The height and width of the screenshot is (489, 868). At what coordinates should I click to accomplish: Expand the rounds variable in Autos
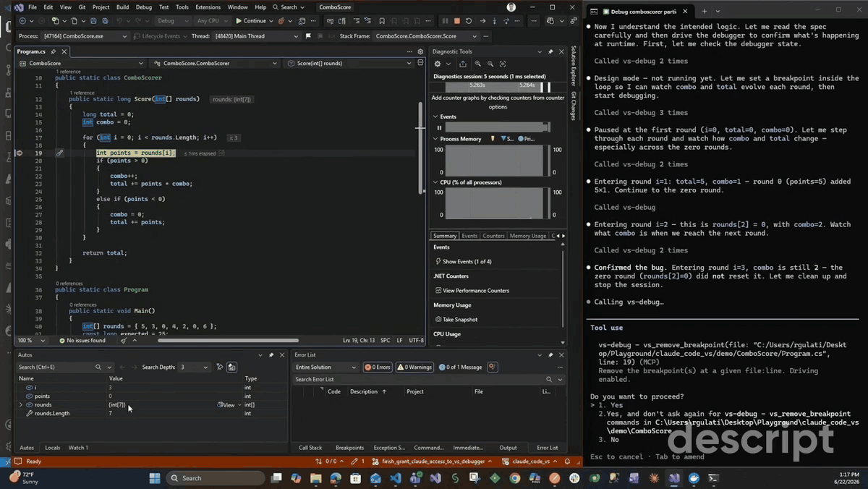point(20,405)
